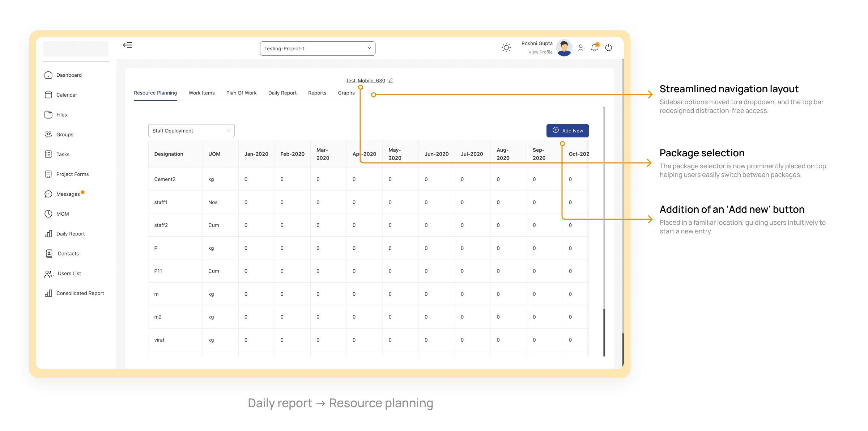Switch to the Work Items tab
868x431 pixels.
pos(201,93)
